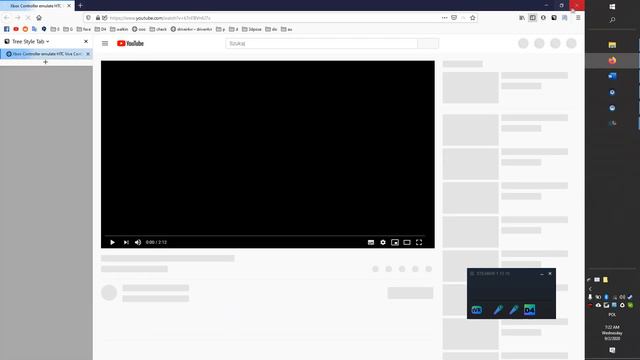Open the Firefox application menu
Viewport: 640px width, 360px height.
pyautogui.click(x=578, y=18)
